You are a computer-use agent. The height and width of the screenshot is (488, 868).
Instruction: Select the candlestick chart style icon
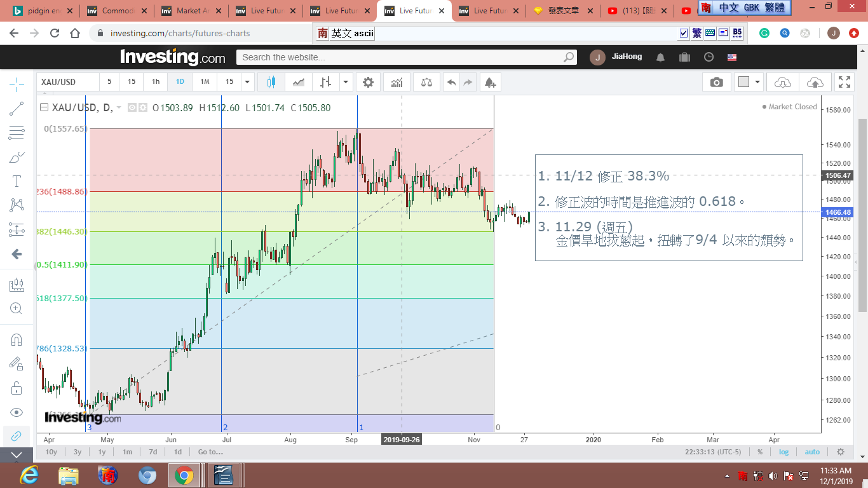(271, 82)
